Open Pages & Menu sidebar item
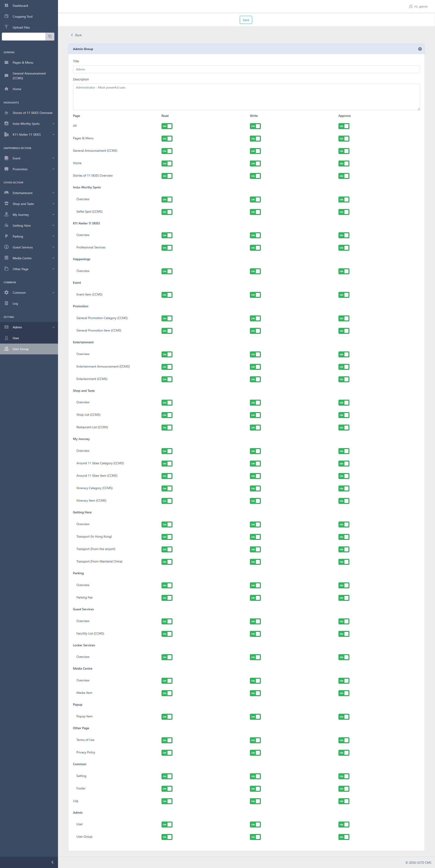 click(x=23, y=62)
